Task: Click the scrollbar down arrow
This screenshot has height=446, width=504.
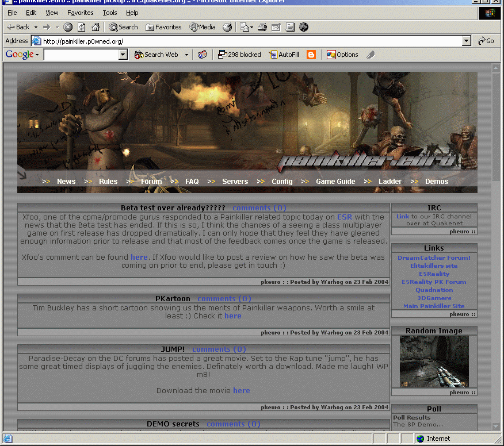Action: click(495, 426)
